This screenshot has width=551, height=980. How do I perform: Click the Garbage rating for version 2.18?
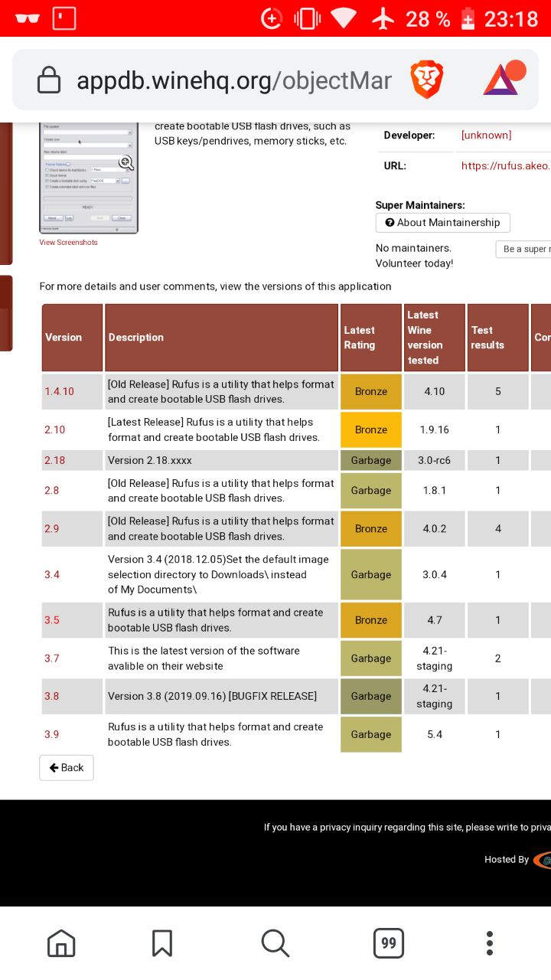pyautogui.click(x=371, y=460)
